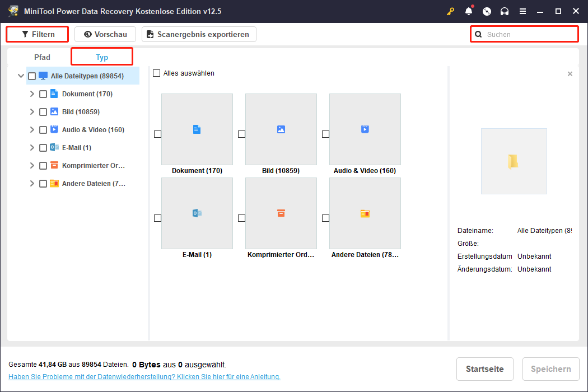Select the Alle Dateitypen (89854) tree row
Viewport: 588px width, 392px height.
coord(83,76)
